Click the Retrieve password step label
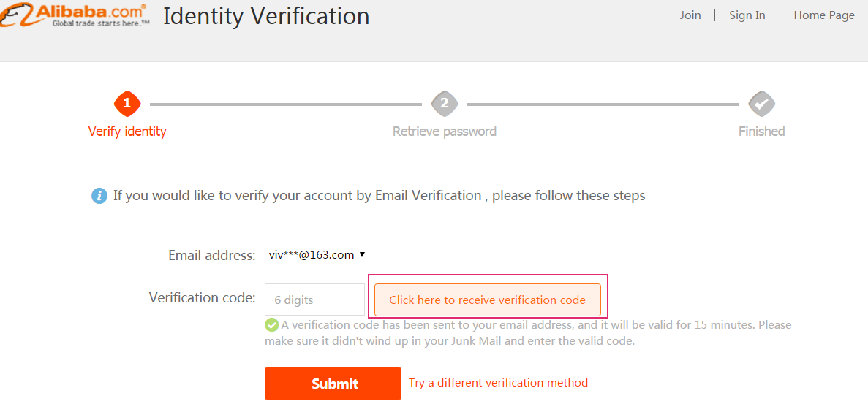The height and width of the screenshot is (415, 868). [x=445, y=132]
